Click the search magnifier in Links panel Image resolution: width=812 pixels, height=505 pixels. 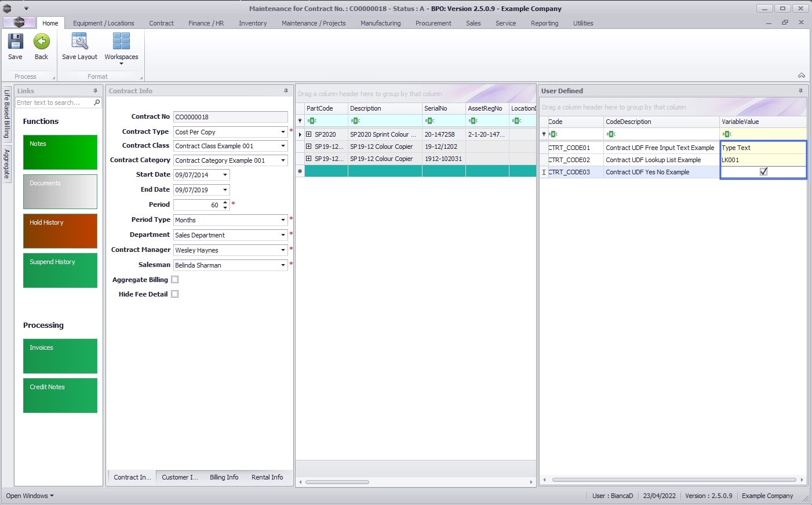click(x=97, y=103)
